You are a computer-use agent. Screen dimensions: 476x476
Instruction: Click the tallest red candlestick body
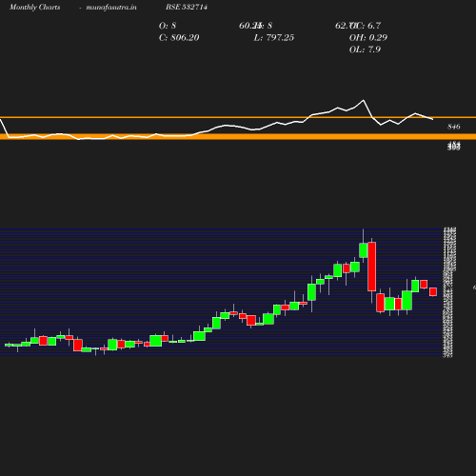click(x=372, y=267)
